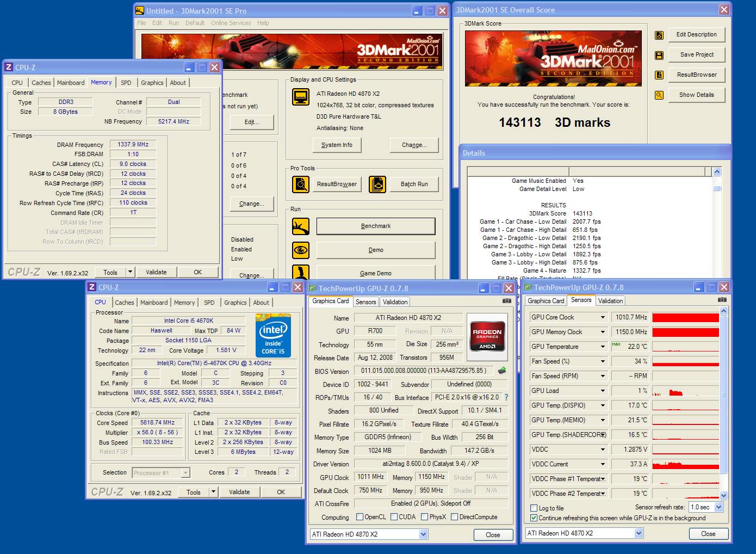Click Close in GPU-Z Graphics Card window
756x554 pixels.
493,535
